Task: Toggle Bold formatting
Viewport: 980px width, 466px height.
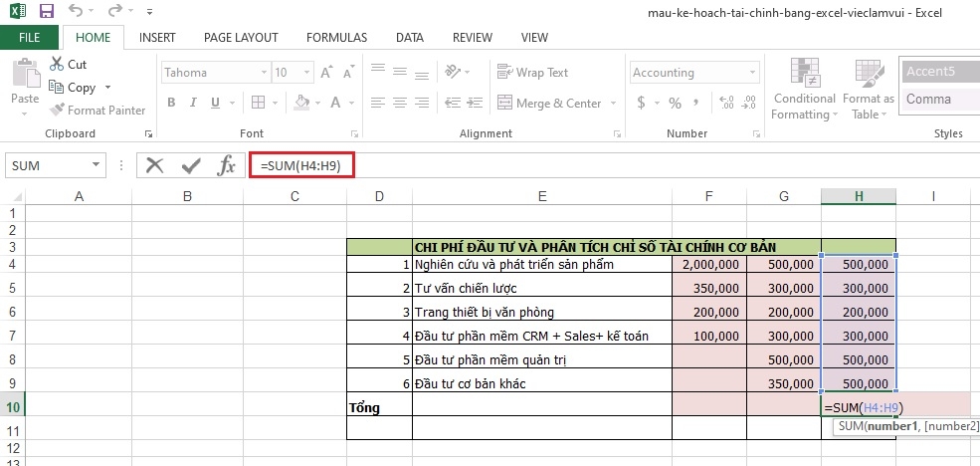Action: click(171, 103)
